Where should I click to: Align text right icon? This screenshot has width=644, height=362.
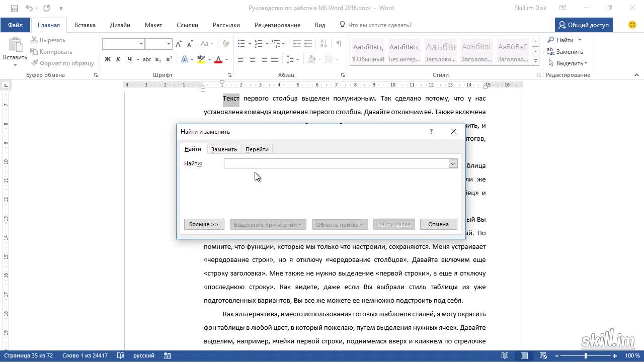click(264, 59)
